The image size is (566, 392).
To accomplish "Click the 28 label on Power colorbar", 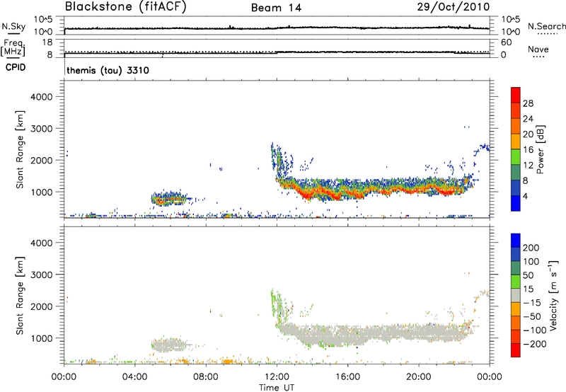I will 528,103.
